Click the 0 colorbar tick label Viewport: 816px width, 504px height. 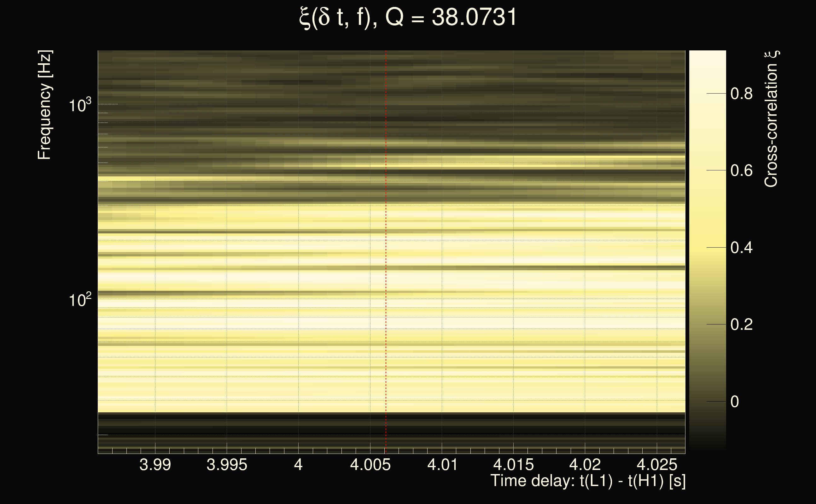(x=735, y=402)
